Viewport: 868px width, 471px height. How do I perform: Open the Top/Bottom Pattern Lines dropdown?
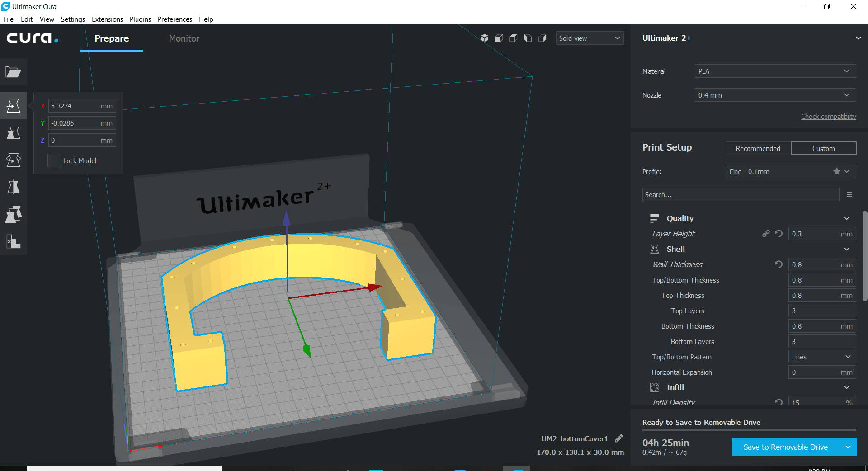coord(822,357)
